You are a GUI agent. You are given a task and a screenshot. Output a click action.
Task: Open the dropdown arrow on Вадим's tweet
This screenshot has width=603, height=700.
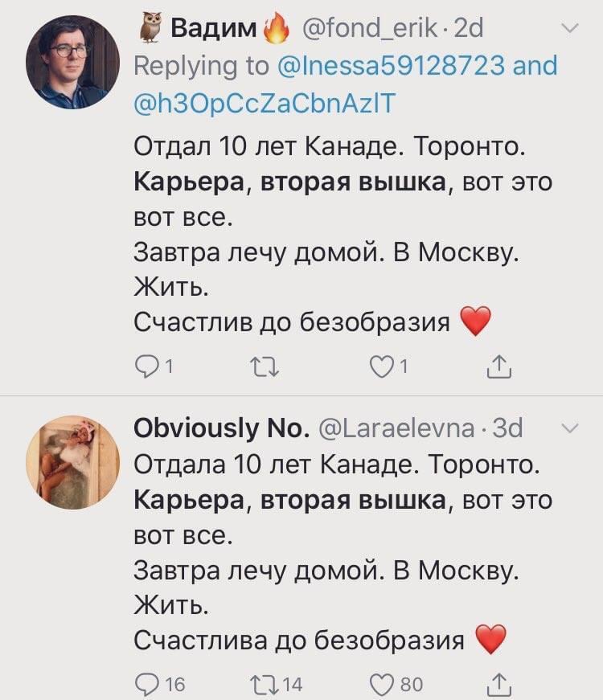(x=569, y=30)
